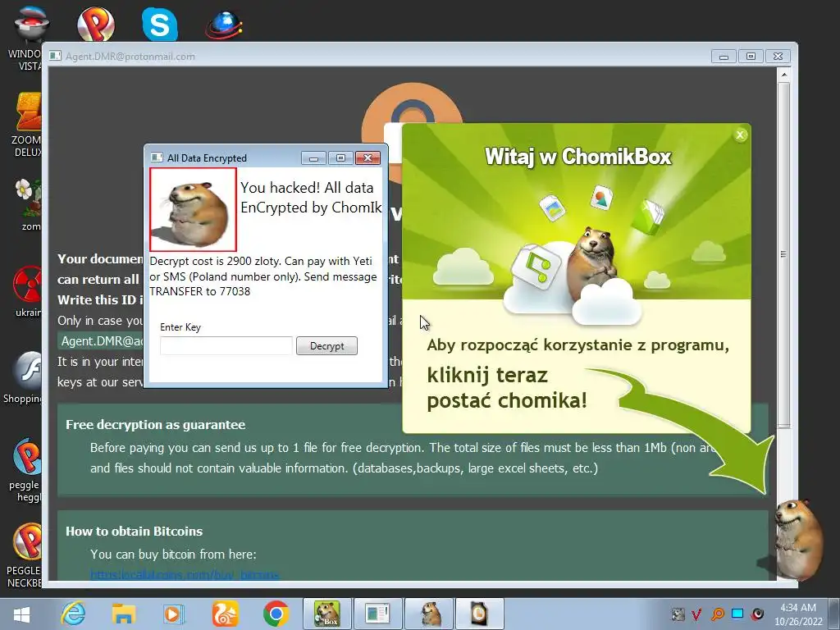Click 'Witaj w ChomikBox' title text
The image size is (840, 630).
578,157
